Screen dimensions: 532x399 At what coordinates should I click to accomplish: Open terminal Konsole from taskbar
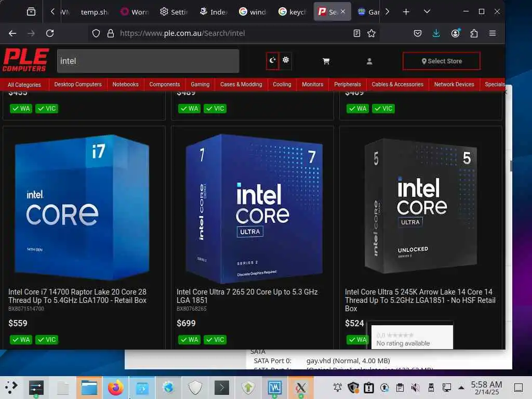coord(221,388)
